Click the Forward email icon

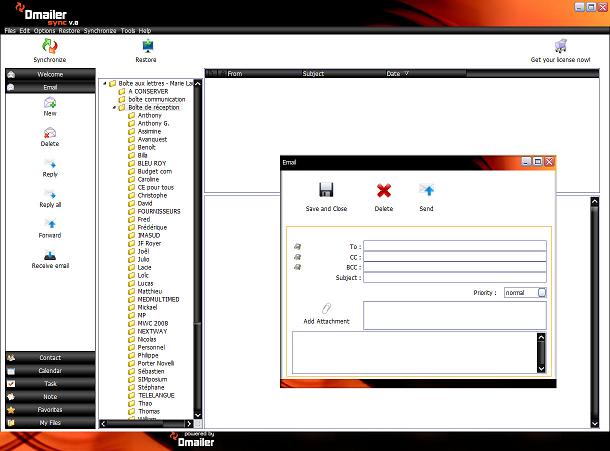[51, 224]
